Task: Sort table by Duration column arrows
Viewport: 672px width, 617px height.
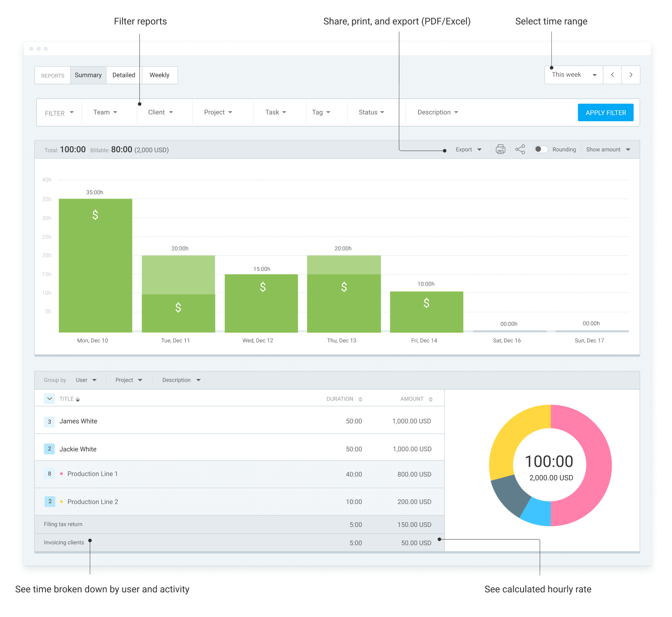Action: pyautogui.click(x=360, y=399)
